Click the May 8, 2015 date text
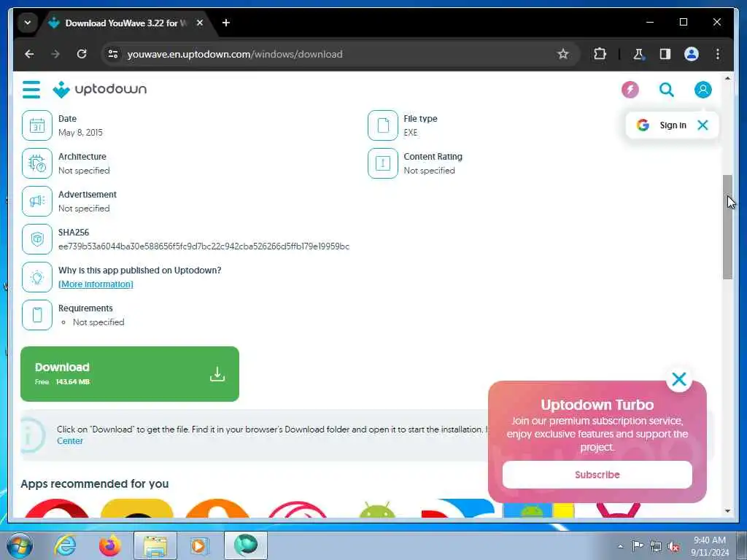The height and width of the screenshot is (560, 747). (x=80, y=133)
